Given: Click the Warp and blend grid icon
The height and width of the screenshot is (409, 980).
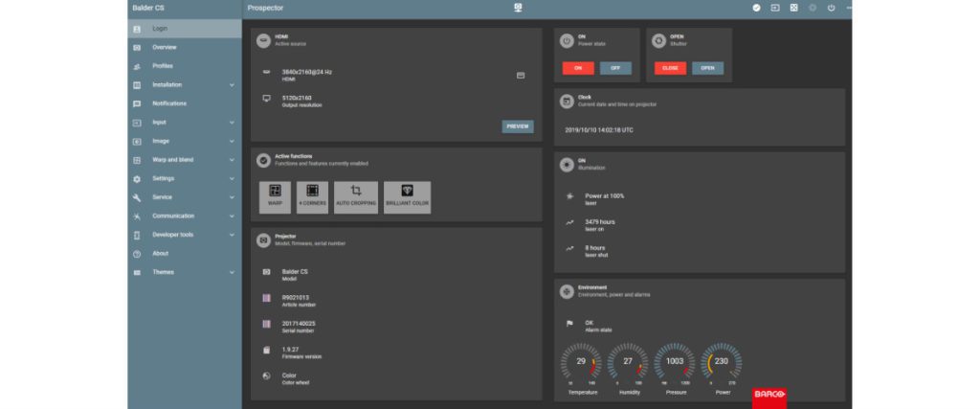Looking at the screenshot, I should (x=137, y=160).
